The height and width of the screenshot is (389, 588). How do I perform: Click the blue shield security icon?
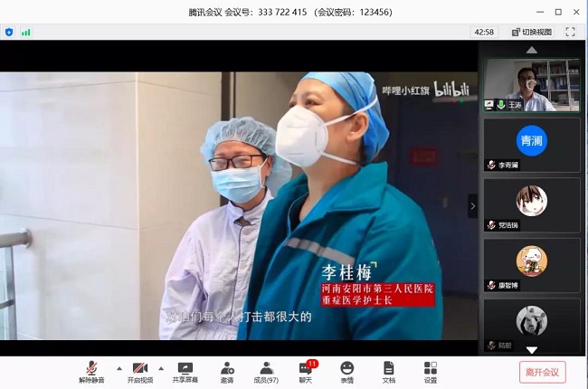tap(9, 32)
